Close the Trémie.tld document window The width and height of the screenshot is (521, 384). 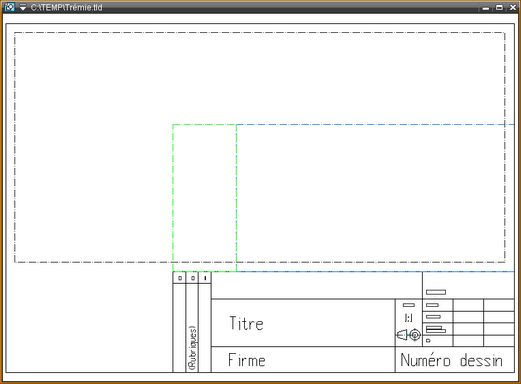coord(513,7)
